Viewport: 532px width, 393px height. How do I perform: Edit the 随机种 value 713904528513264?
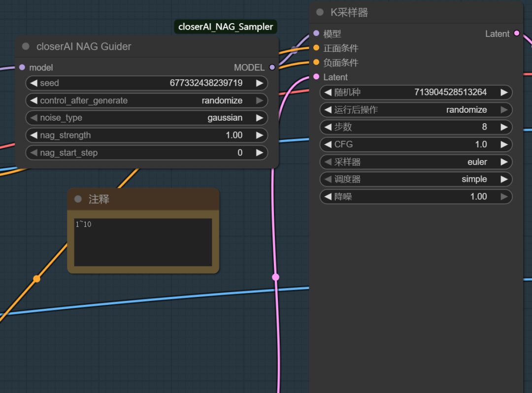pos(450,92)
